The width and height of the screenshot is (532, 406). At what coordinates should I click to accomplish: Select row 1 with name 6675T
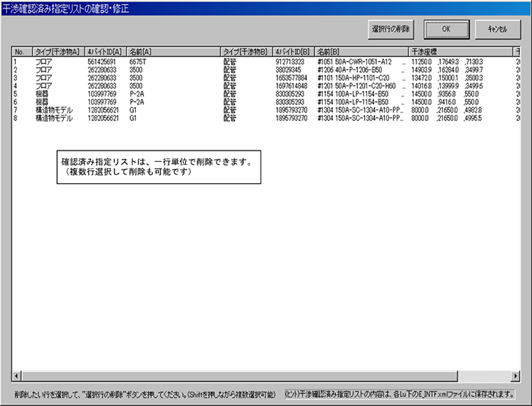138,62
